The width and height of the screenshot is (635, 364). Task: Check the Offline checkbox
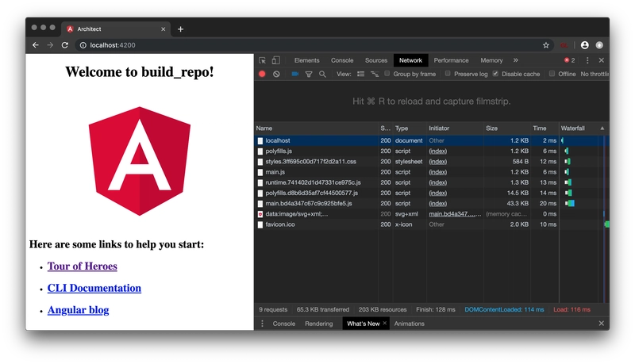click(x=552, y=74)
